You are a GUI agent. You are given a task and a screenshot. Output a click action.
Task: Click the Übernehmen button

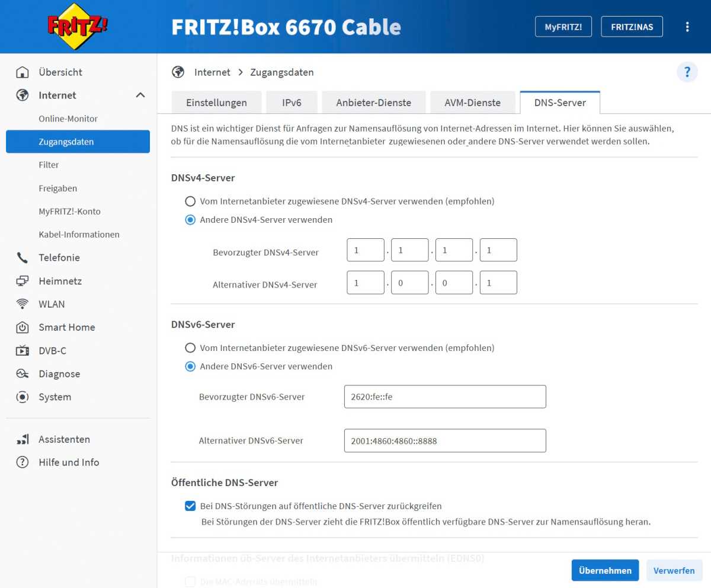coord(605,570)
